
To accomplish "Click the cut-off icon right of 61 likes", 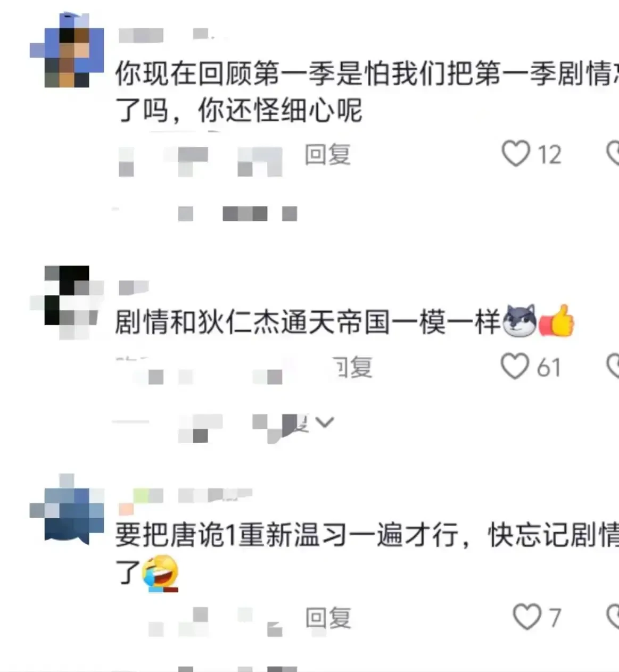I will [x=613, y=367].
